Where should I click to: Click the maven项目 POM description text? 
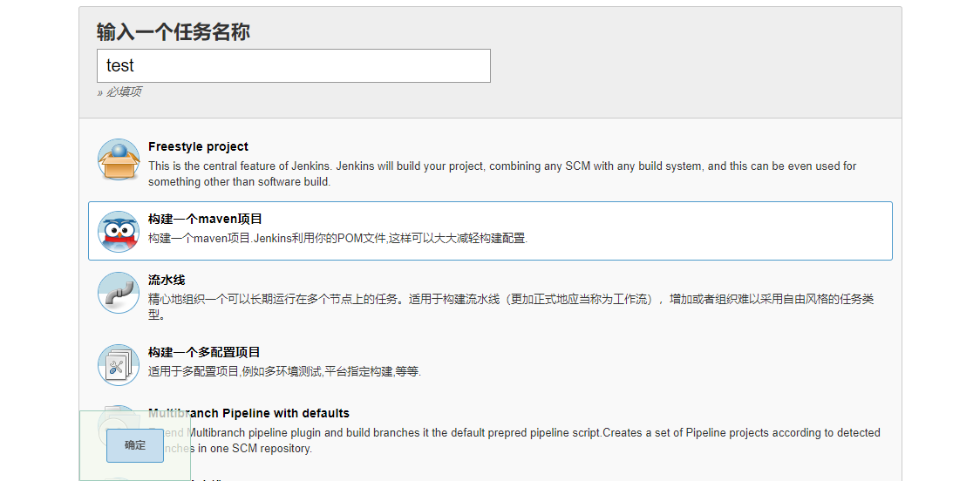pyautogui.click(x=337, y=239)
